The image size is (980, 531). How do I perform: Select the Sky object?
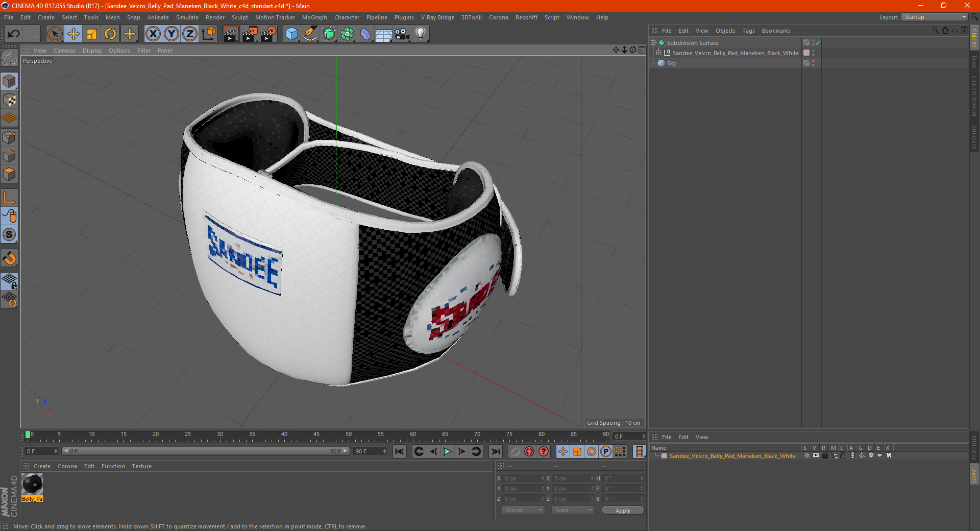click(x=671, y=63)
